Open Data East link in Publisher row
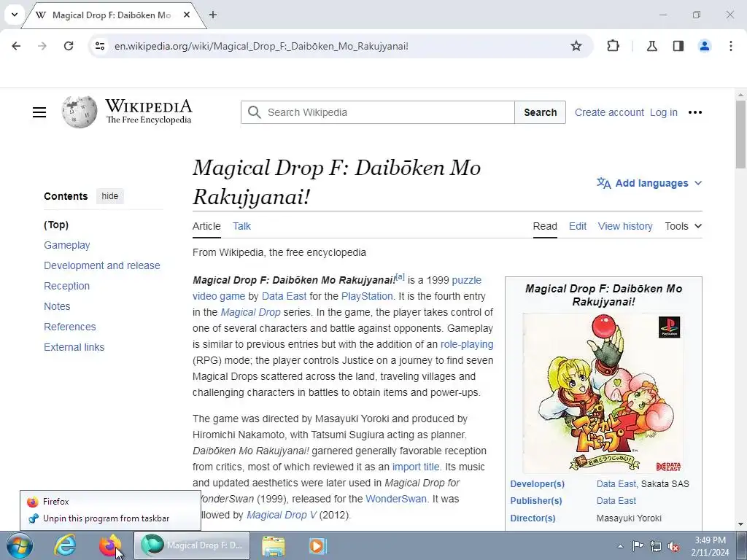 pyautogui.click(x=616, y=501)
